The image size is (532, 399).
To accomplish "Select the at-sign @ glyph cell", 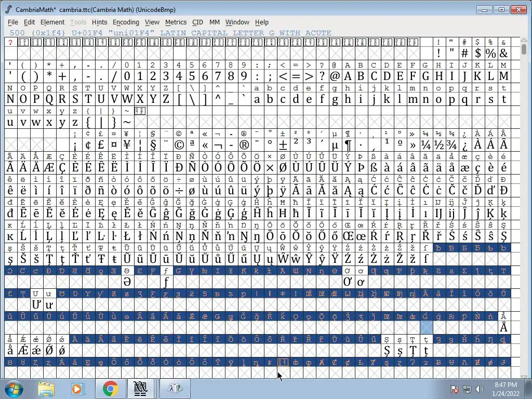I will 335,76.
